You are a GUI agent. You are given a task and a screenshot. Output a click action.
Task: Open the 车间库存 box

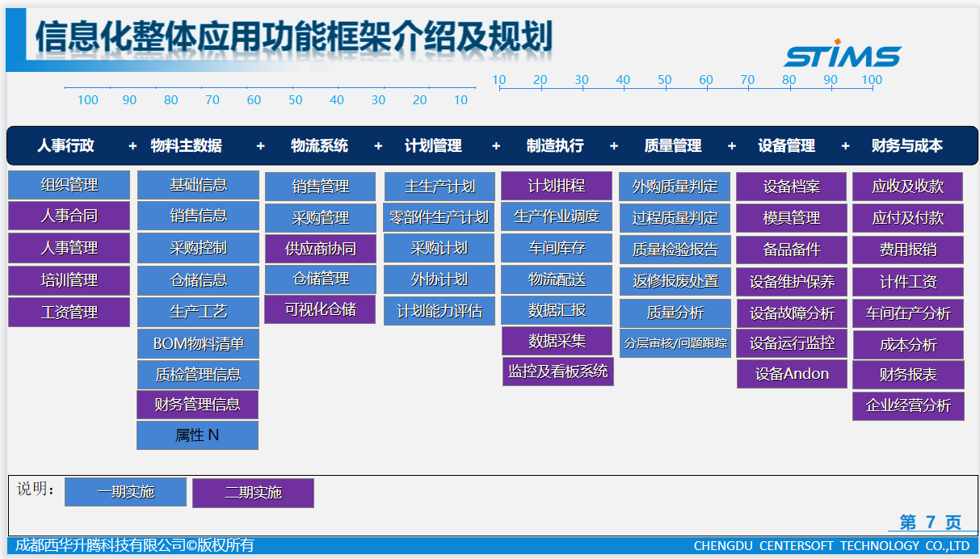557,248
